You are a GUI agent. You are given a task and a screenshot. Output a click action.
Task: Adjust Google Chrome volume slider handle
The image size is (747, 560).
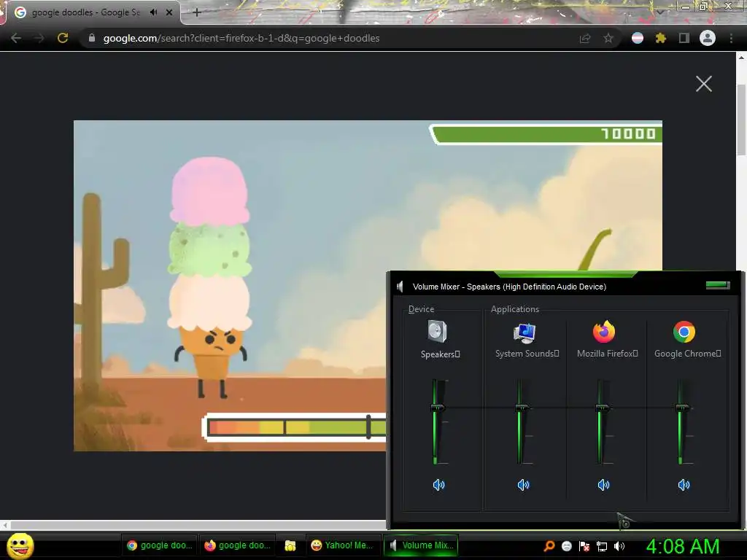pos(683,408)
